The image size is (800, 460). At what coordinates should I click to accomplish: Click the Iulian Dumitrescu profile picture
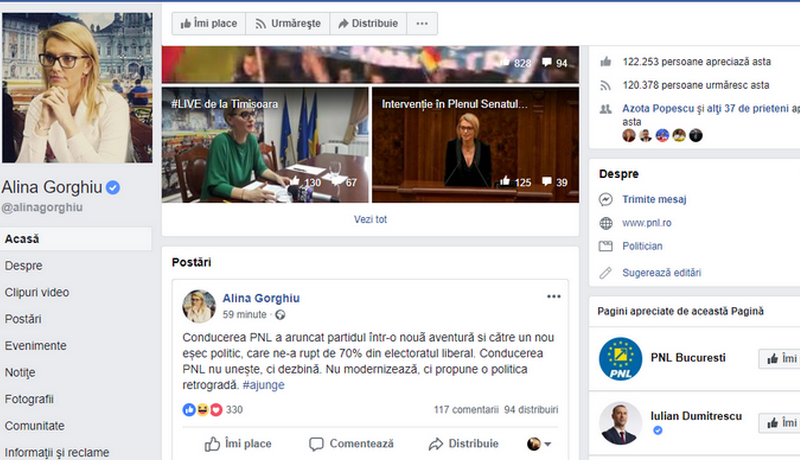(x=619, y=422)
